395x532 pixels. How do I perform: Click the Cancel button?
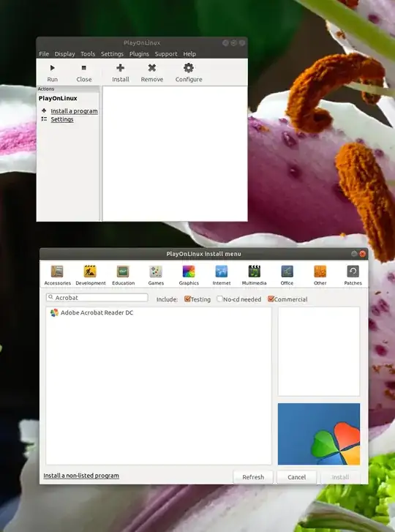[x=297, y=477]
